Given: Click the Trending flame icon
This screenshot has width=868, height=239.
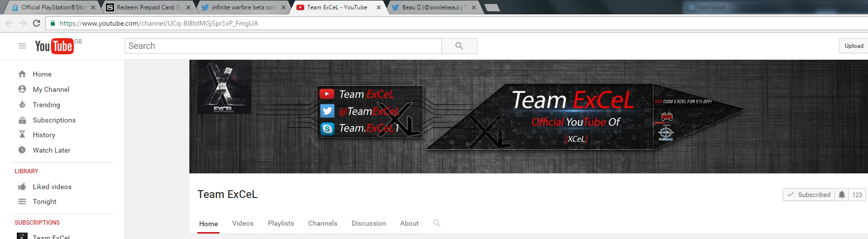Looking at the screenshot, I should tap(22, 104).
